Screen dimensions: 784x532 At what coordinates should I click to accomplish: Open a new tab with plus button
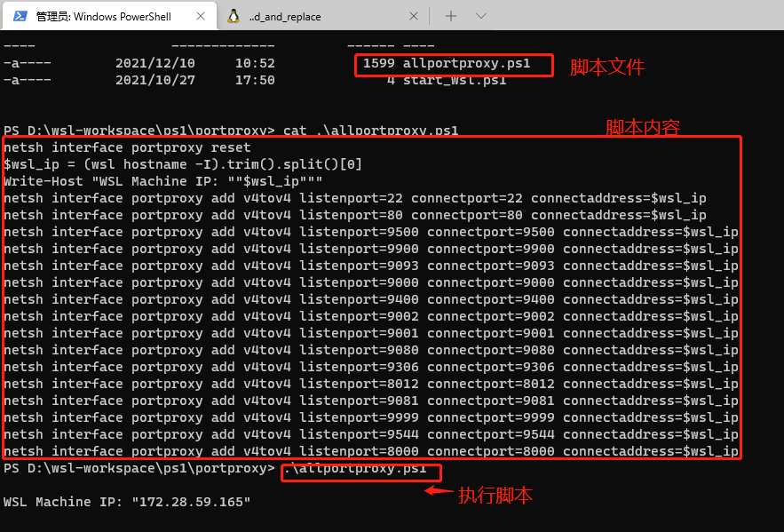pos(450,16)
